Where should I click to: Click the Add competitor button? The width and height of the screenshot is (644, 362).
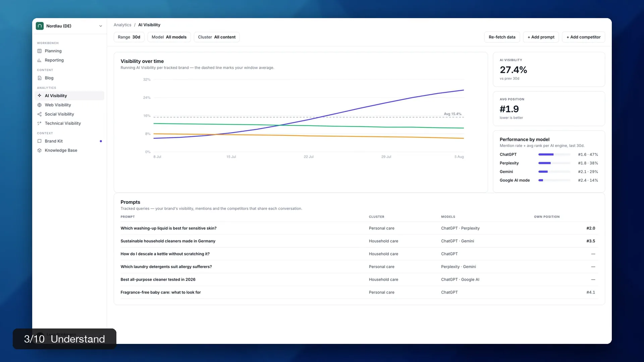coord(584,37)
